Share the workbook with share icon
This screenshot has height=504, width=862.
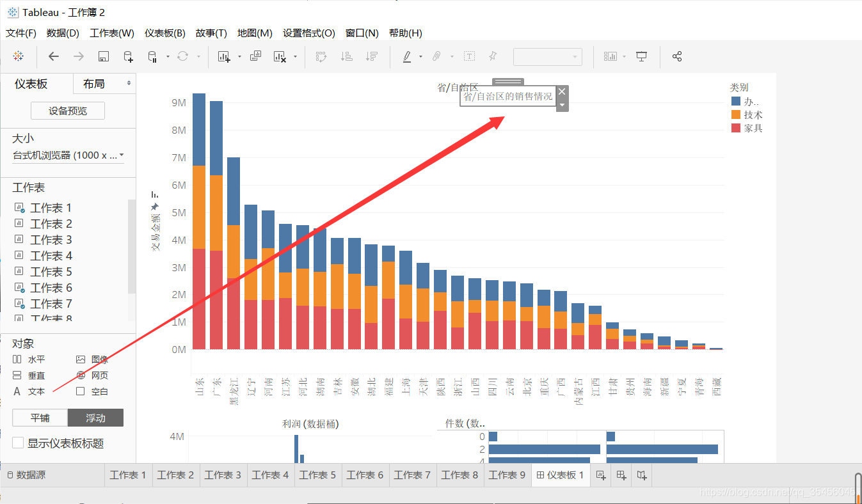tap(677, 56)
